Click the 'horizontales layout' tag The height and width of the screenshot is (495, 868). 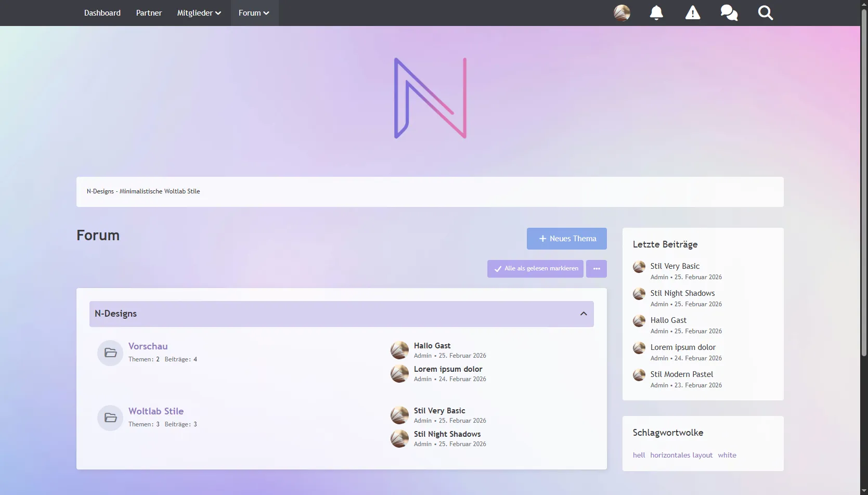coord(681,455)
